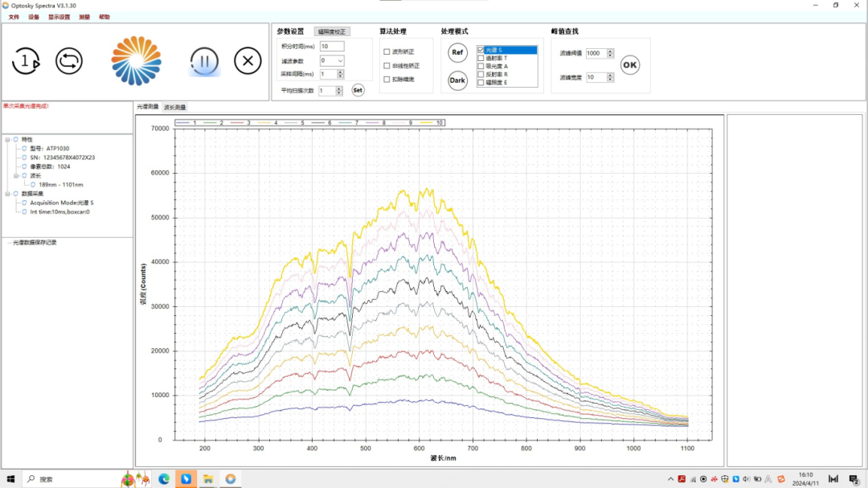This screenshot has height=488, width=868.
Task: Click the 积分时间(ms) input field
Action: [x=332, y=47]
